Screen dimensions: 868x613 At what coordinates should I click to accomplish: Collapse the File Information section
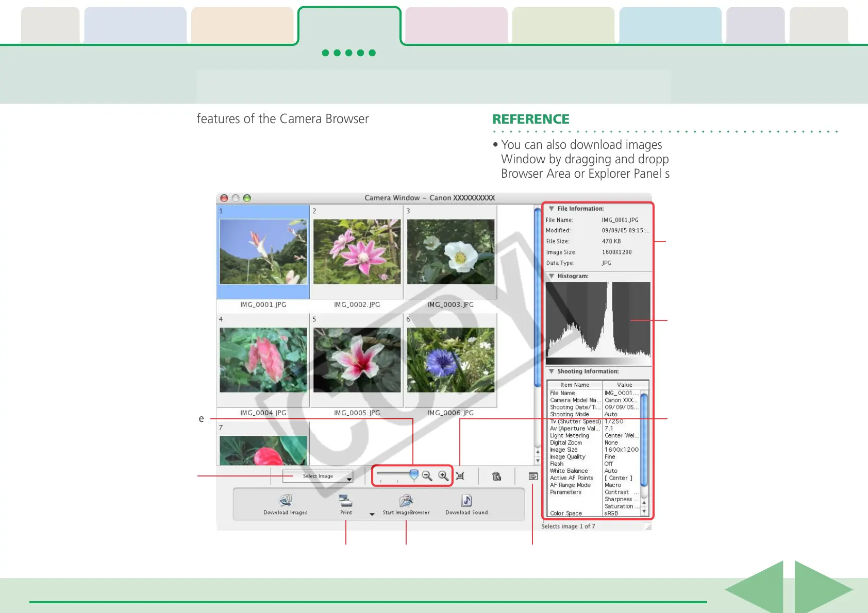552,209
